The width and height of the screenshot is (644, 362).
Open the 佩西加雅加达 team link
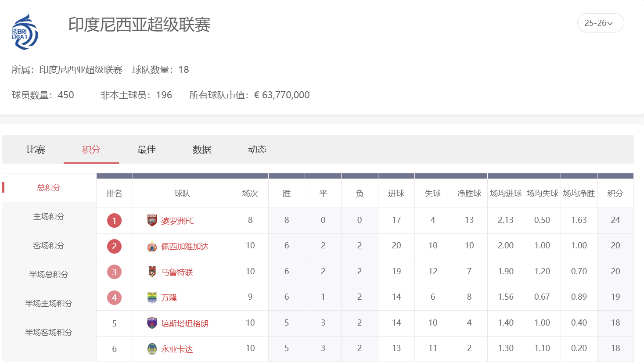click(x=185, y=247)
